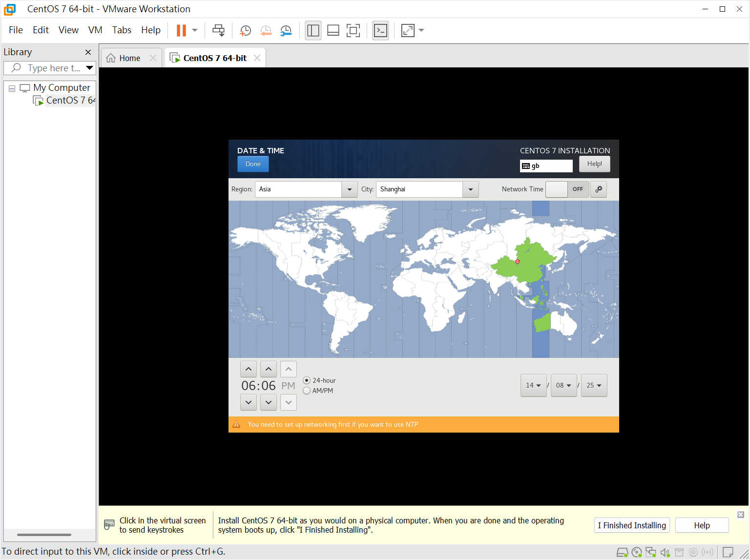Screen dimensions: 750x560
Task: Increase the hour with the up arrow
Action: point(249,369)
